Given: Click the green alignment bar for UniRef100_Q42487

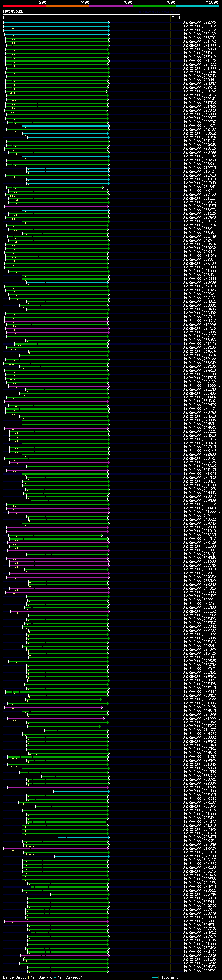Looking at the screenshot, I should 57,129.
